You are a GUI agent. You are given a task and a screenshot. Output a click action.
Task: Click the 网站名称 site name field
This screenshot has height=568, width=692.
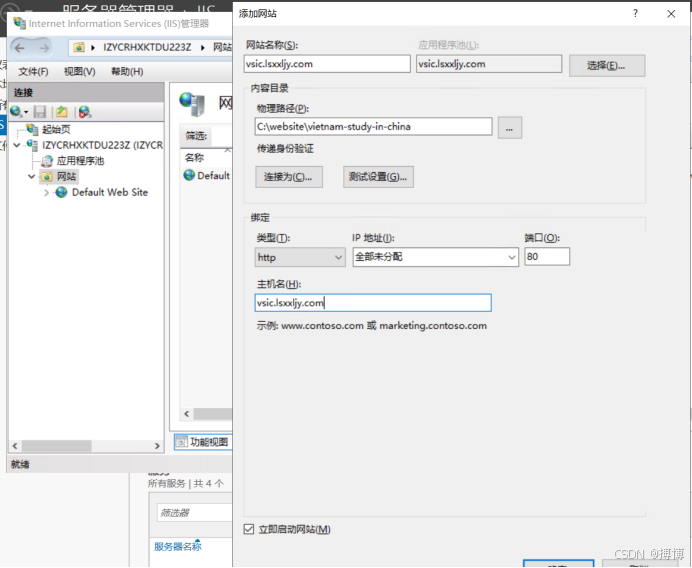pos(327,64)
